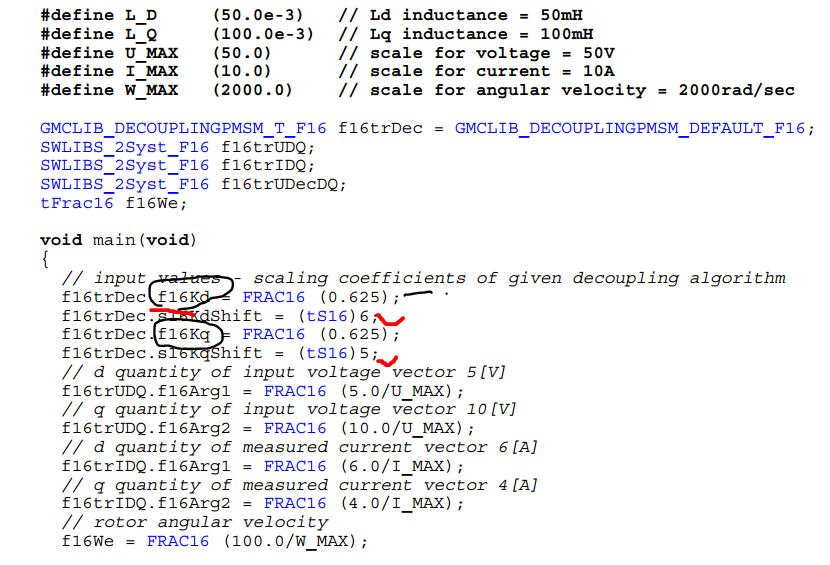Click the f16We assignment target on the last line
The image size is (830, 565).
coord(87,541)
